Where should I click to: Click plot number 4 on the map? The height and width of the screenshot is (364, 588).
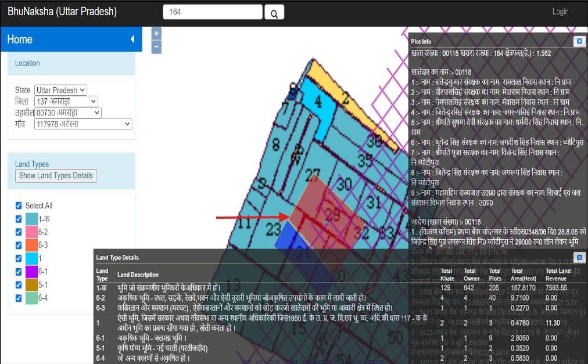coord(318,101)
